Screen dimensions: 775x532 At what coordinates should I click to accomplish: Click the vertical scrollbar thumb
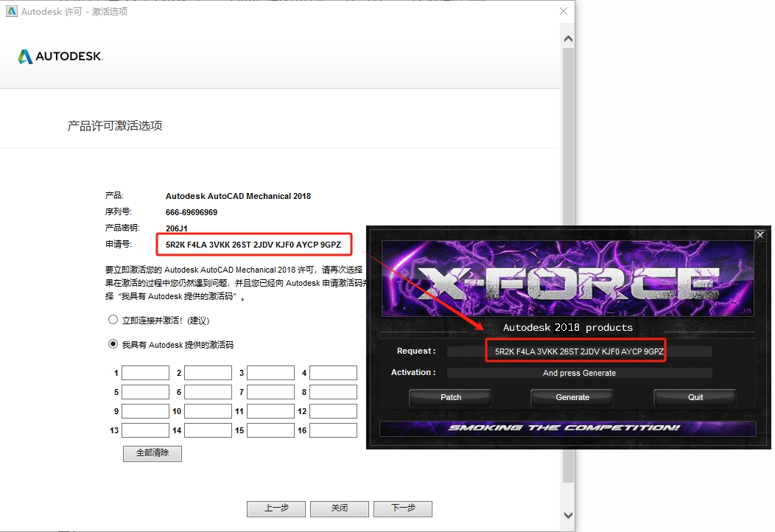[569, 265]
